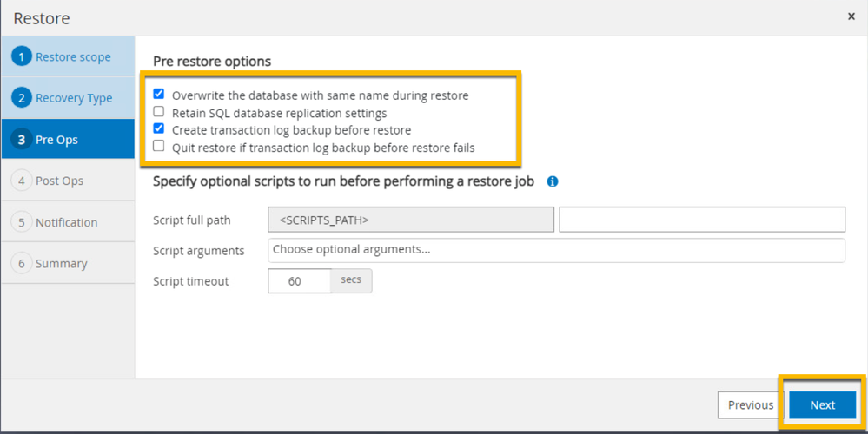Click the step 2 number circle icon
The image size is (868, 434).
[22, 98]
